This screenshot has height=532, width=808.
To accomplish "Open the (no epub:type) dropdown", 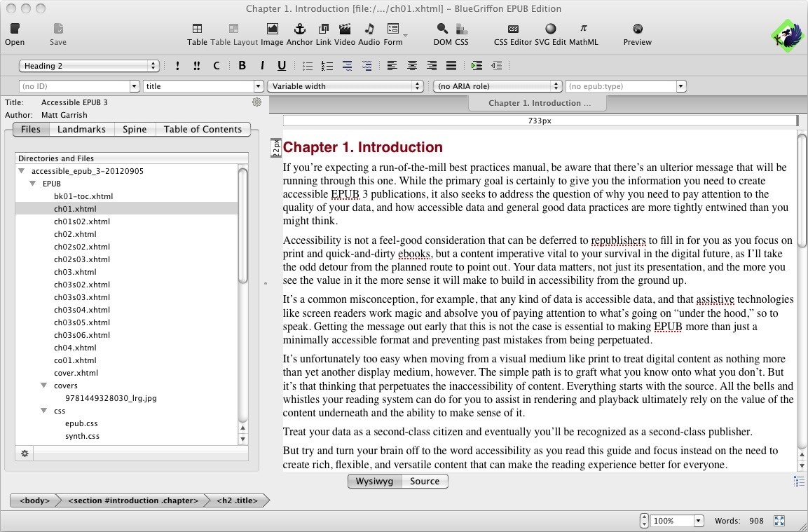I will [x=680, y=86].
